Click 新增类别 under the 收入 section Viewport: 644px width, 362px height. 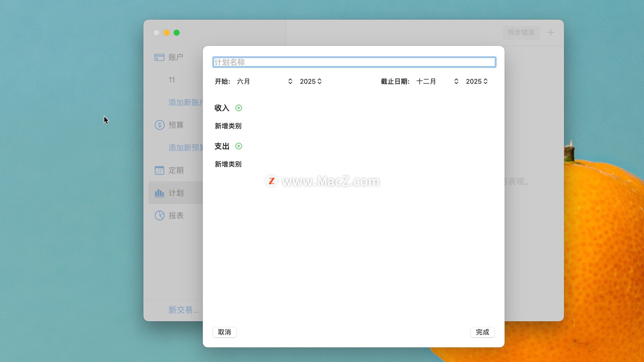coord(228,126)
